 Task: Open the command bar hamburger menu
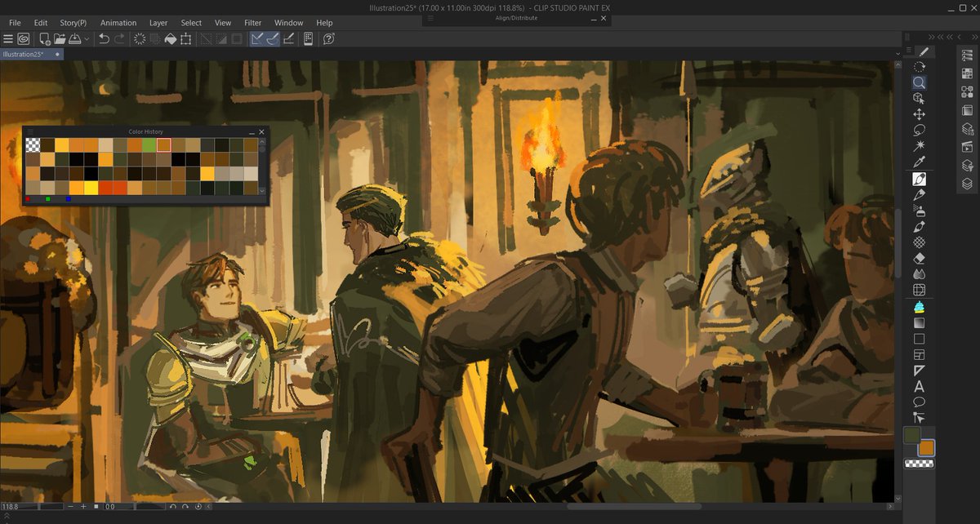(7, 38)
